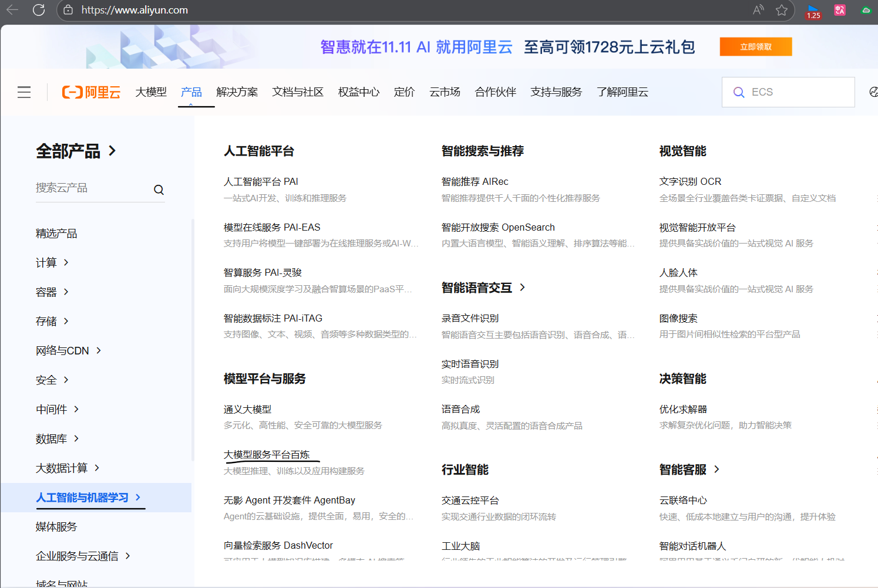Viewport: 878px width, 588px height.
Task: Click the magnifier icon beside 搜索云产品
Action: [x=159, y=189]
